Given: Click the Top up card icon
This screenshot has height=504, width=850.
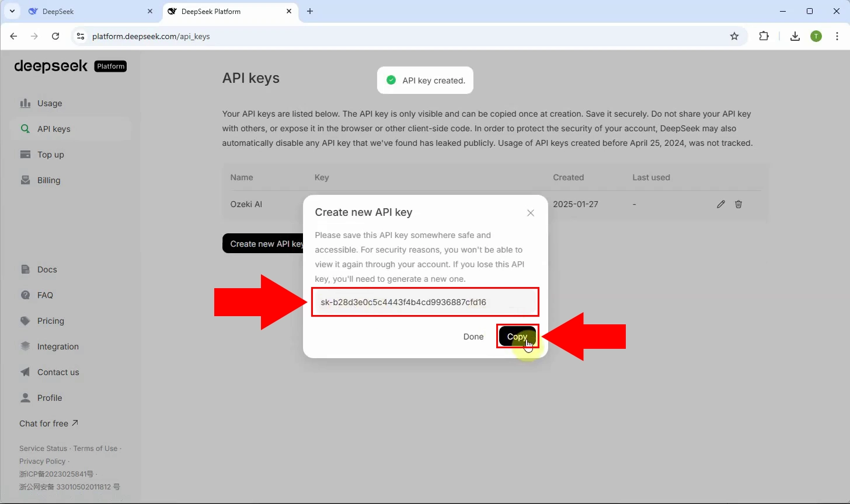Looking at the screenshot, I should (x=25, y=155).
